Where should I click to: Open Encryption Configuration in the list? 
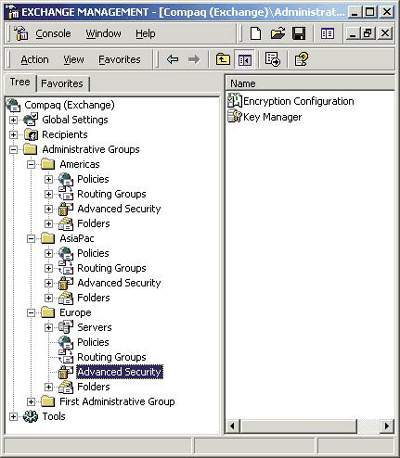click(x=291, y=101)
